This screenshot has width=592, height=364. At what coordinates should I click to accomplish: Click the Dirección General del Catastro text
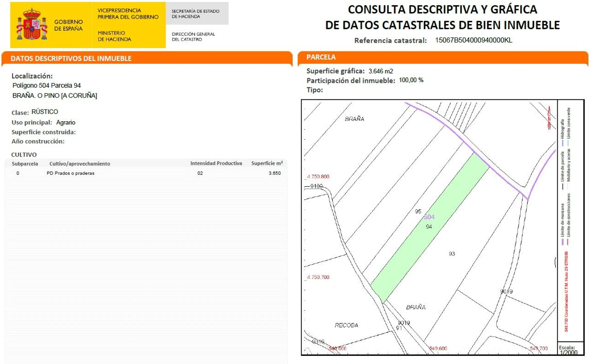tap(193, 37)
